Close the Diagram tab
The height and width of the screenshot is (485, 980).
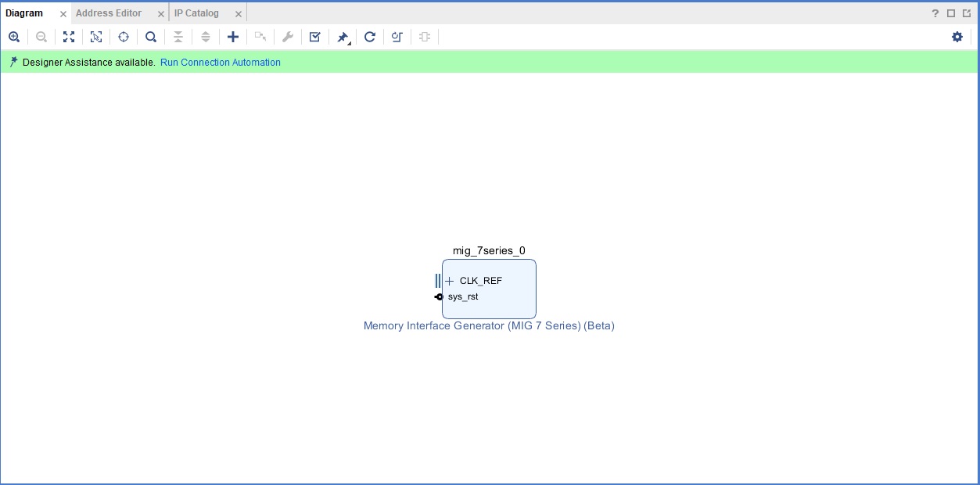(x=63, y=14)
